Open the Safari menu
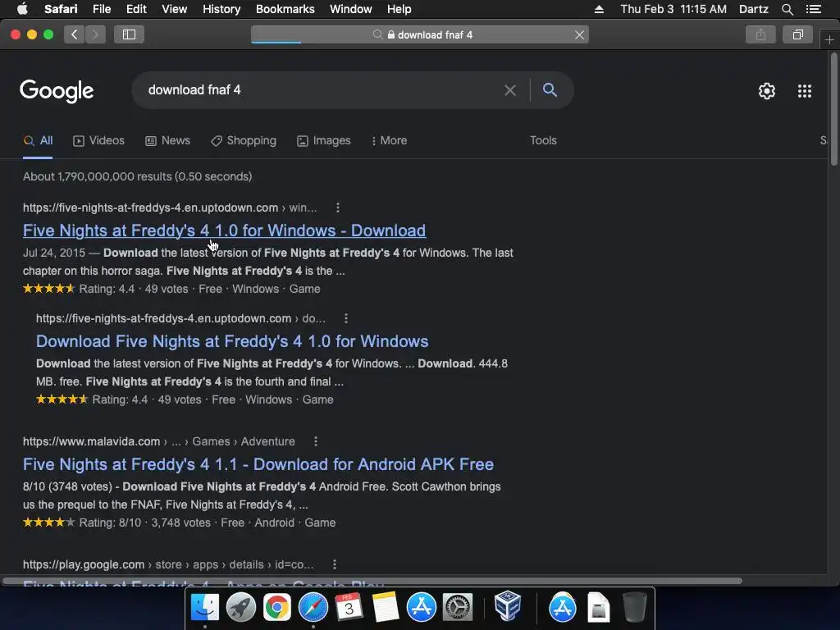Viewport: 840px width, 630px height. [61, 9]
